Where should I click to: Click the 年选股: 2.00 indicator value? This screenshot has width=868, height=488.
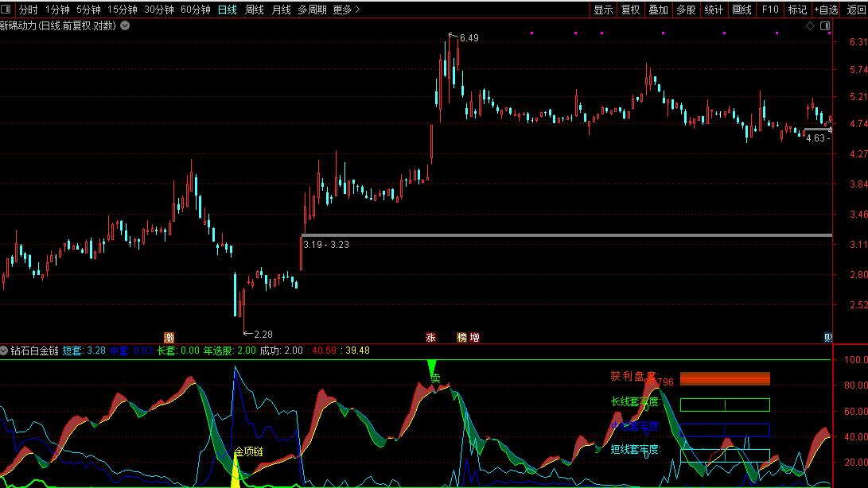230,351
